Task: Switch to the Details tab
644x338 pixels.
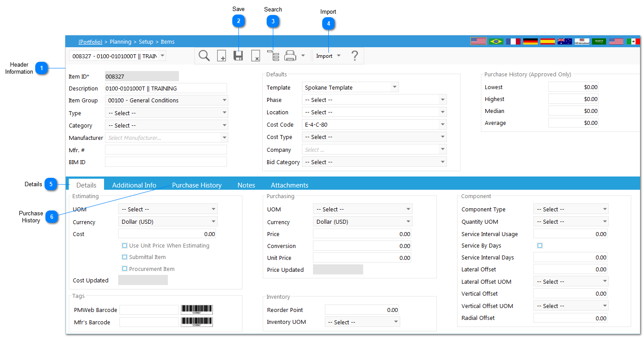Action: point(86,185)
